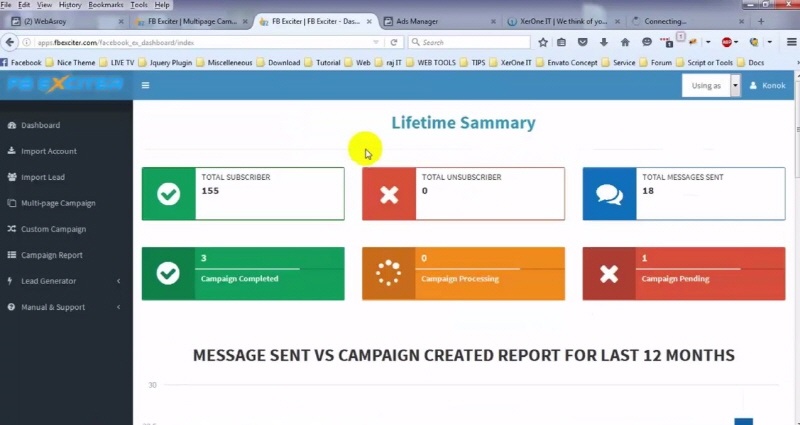Open a new browser tab
800x425 pixels.
(x=761, y=21)
